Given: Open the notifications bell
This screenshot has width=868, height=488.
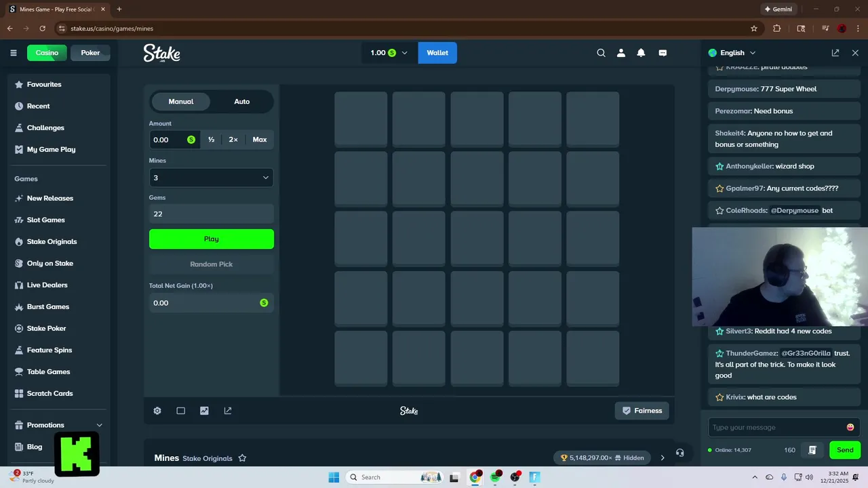Looking at the screenshot, I should click(641, 53).
